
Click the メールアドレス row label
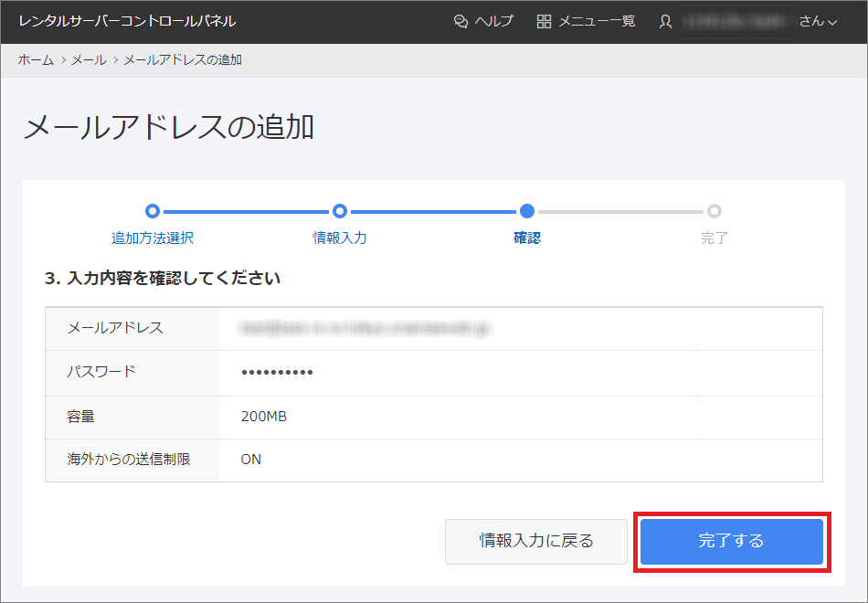pyautogui.click(x=115, y=328)
